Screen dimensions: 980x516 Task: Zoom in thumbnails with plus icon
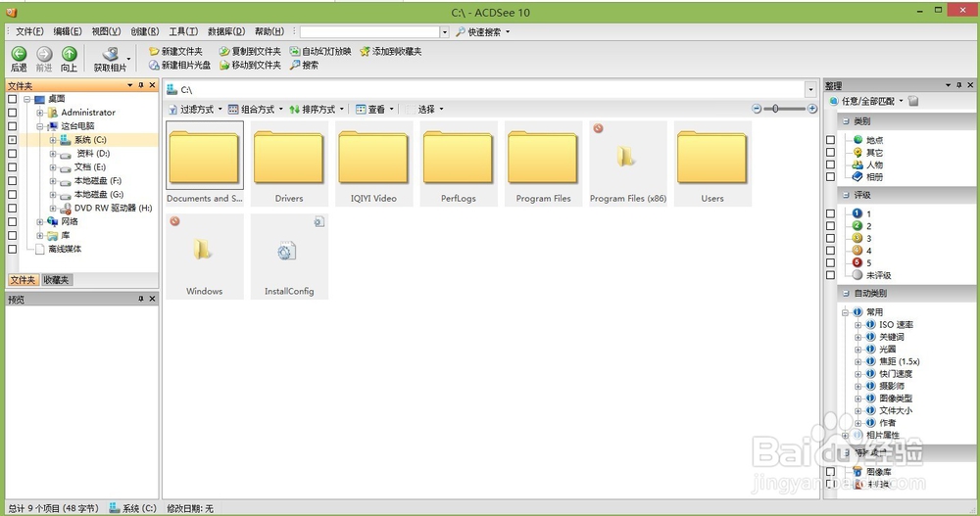click(x=812, y=109)
